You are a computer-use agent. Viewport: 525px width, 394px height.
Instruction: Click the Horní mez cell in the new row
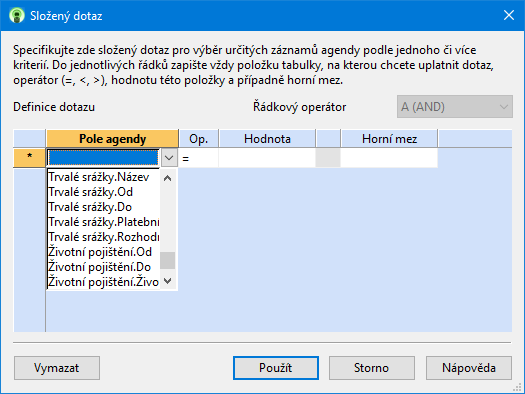coord(389,158)
